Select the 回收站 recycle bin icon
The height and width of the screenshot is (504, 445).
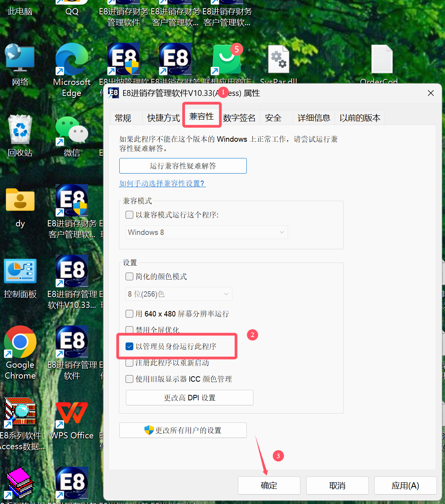pyautogui.click(x=20, y=129)
